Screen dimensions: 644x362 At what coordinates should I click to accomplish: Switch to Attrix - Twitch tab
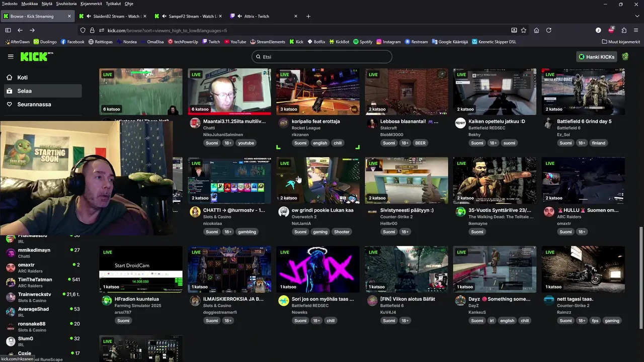pos(263,16)
